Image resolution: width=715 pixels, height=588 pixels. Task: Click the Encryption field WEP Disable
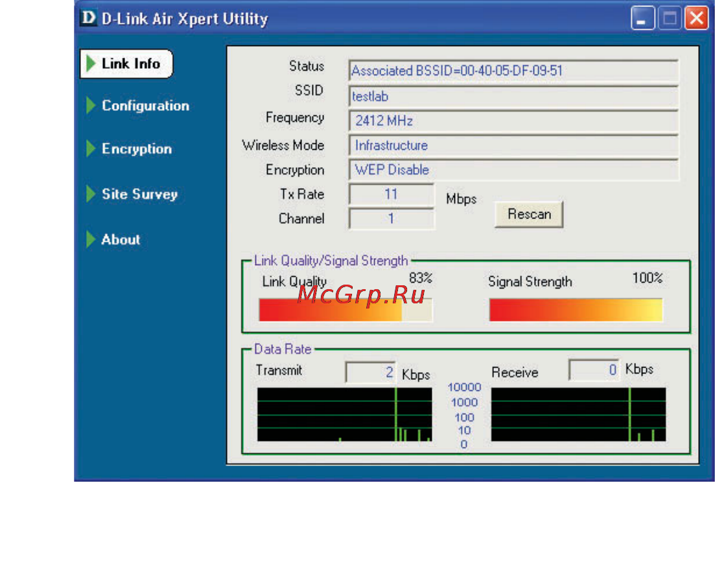513,170
